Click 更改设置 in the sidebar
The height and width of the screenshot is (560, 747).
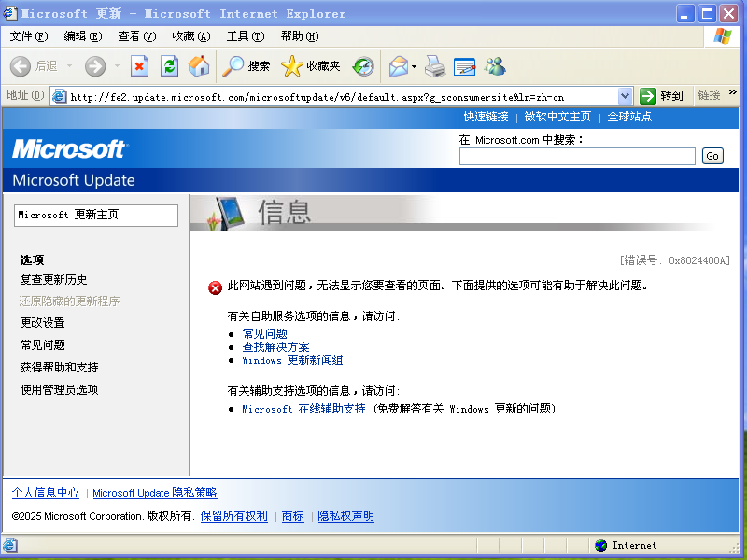pos(42,323)
